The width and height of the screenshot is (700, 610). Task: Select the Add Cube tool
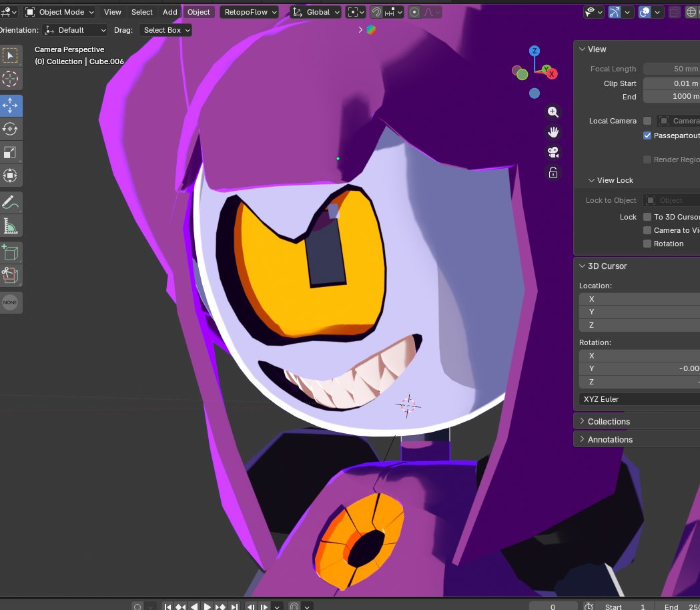pos(10,253)
